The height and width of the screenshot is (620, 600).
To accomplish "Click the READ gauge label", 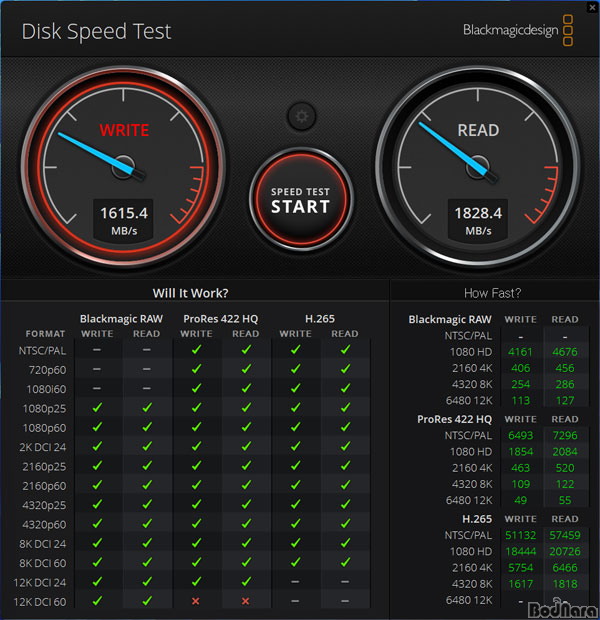I will (x=478, y=130).
